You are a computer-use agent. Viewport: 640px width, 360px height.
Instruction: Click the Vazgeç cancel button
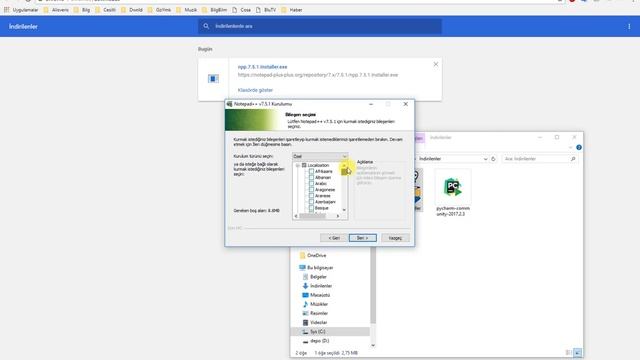[395, 238]
